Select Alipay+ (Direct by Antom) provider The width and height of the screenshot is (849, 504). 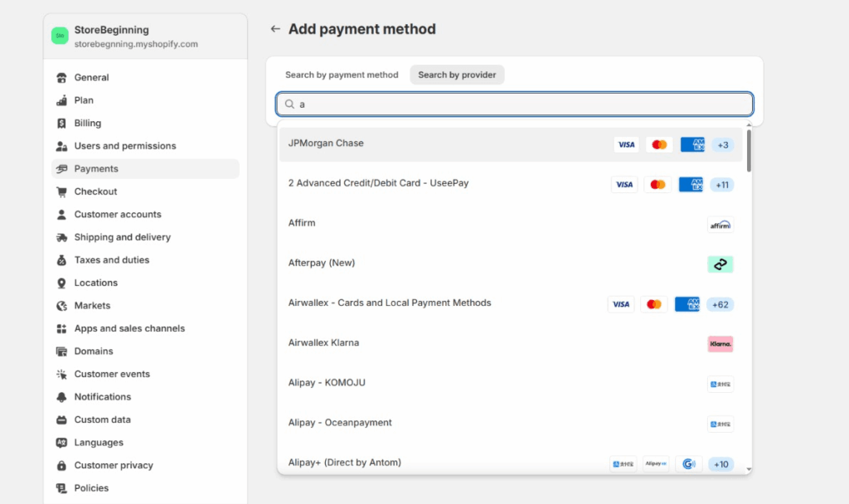click(x=344, y=463)
